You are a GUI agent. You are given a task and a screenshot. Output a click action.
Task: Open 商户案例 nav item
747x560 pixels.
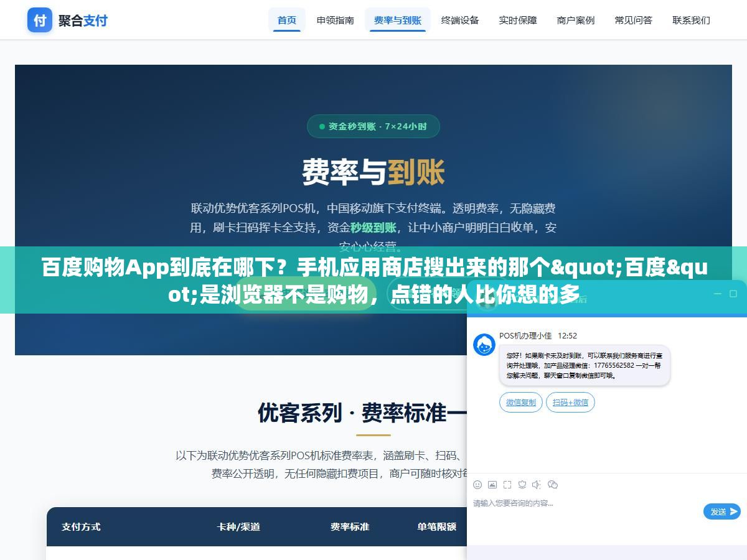tap(576, 20)
